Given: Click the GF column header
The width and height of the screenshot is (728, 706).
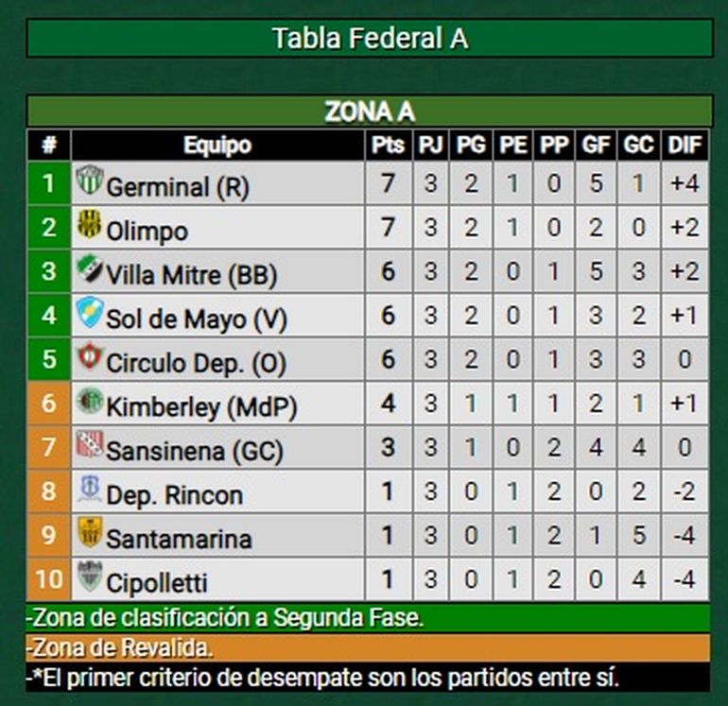Looking at the screenshot, I should (x=596, y=146).
